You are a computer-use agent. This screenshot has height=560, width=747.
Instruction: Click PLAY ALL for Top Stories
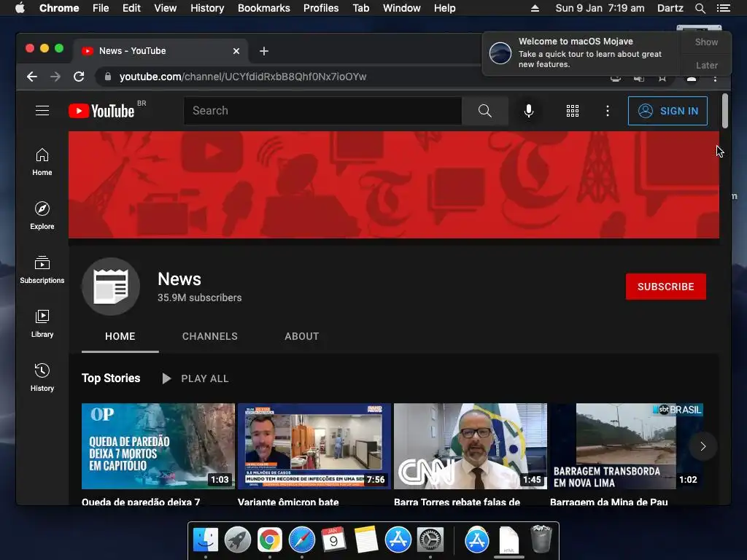(196, 378)
